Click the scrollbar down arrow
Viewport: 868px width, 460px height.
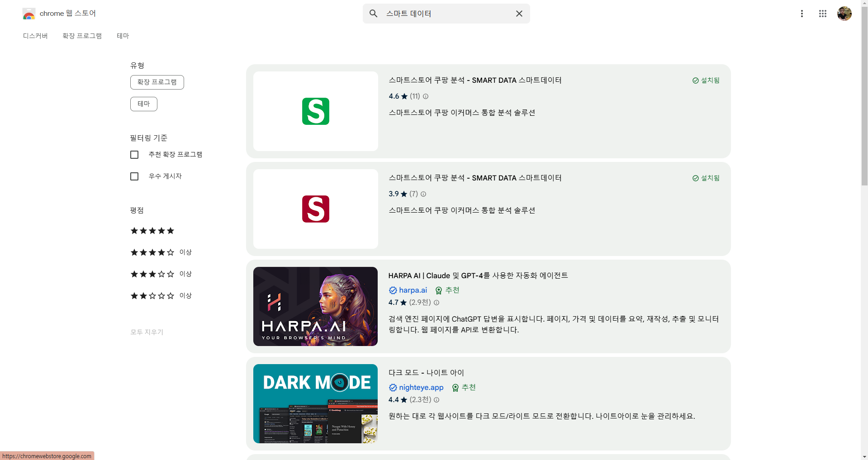[x=864, y=456]
